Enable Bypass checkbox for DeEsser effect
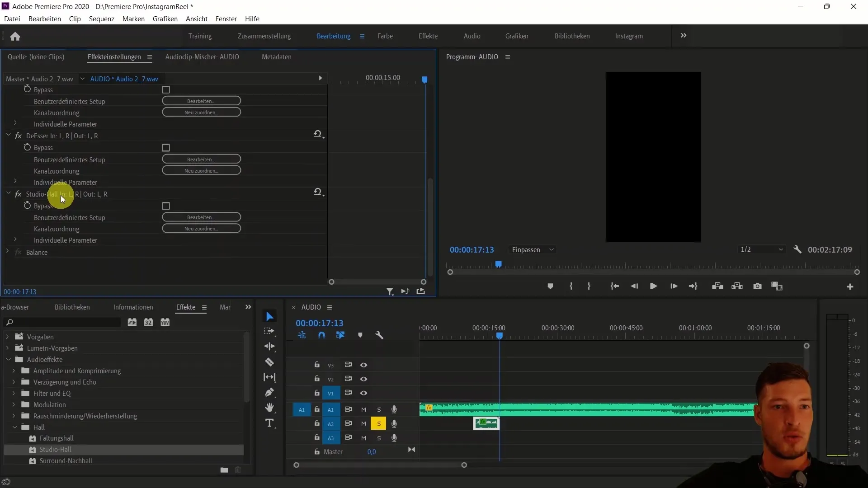 (166, 147)
